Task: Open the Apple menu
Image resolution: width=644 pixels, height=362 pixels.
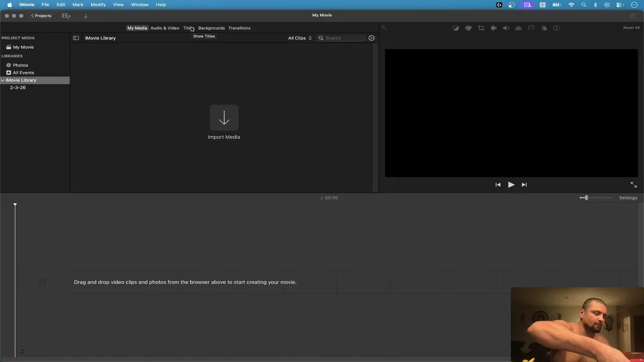Action: (x=10, y=5)
